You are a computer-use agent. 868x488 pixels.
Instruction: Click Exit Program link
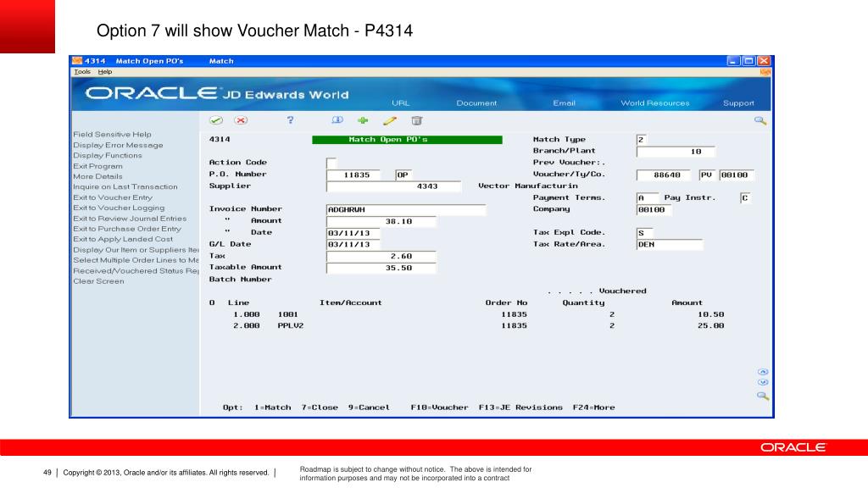98,166
